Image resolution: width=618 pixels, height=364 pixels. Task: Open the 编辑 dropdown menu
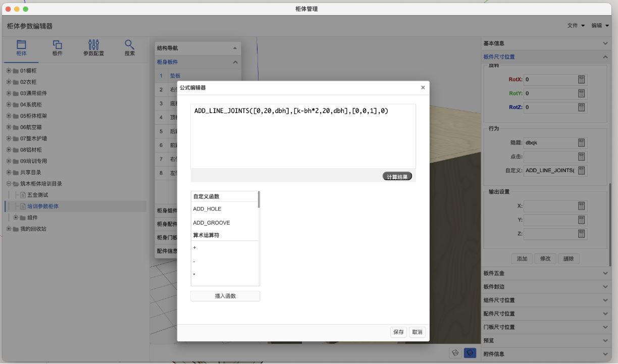coord(600,26)
